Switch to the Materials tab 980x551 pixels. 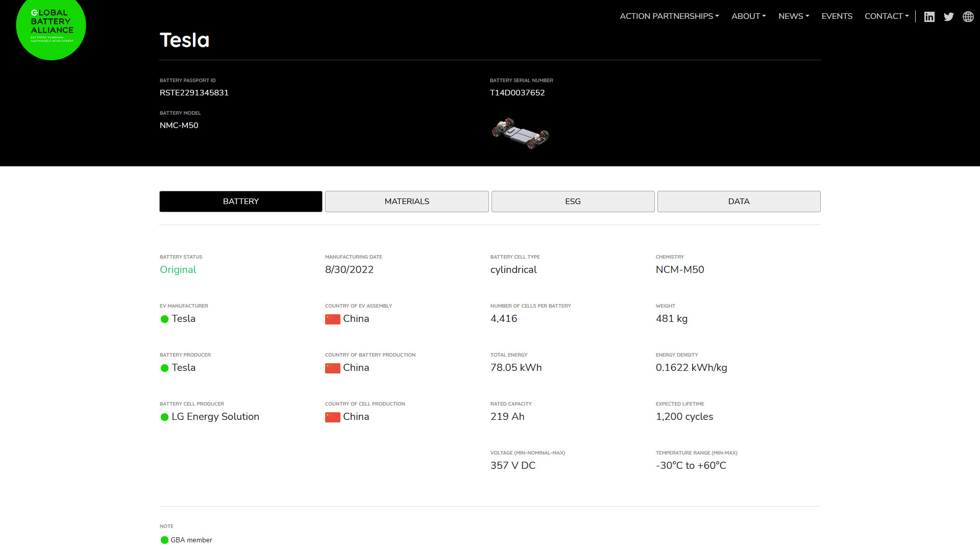(407, 202)
